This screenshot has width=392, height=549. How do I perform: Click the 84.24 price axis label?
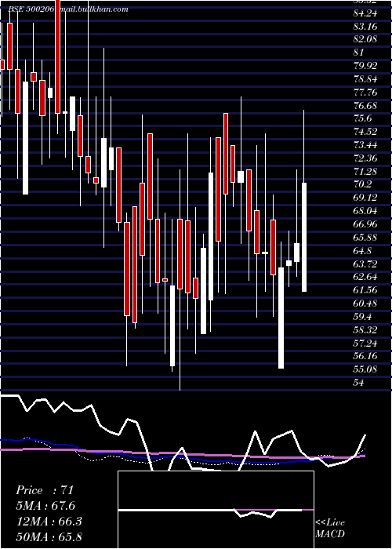click(x=365, y=13)
